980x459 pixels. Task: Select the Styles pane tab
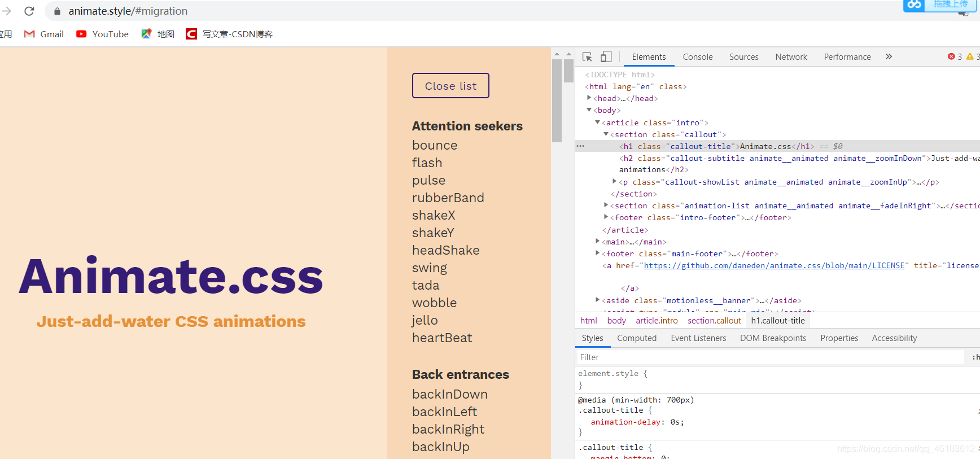(x=592, y=338)
